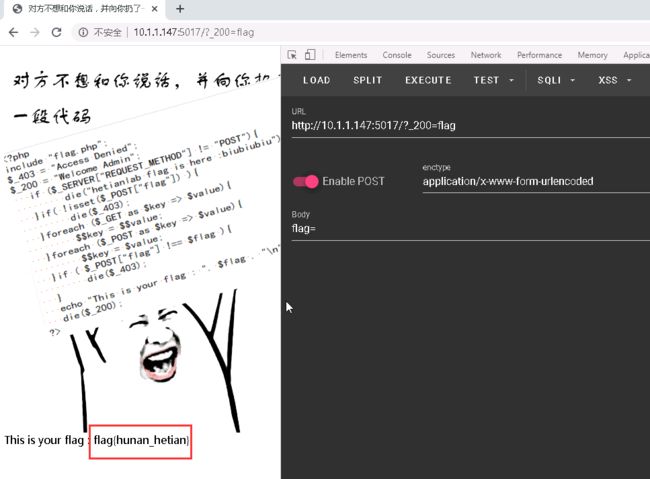This screenshot has width=650, height=479.
Task: Click the Body field containing flag=
Action: 471,229
